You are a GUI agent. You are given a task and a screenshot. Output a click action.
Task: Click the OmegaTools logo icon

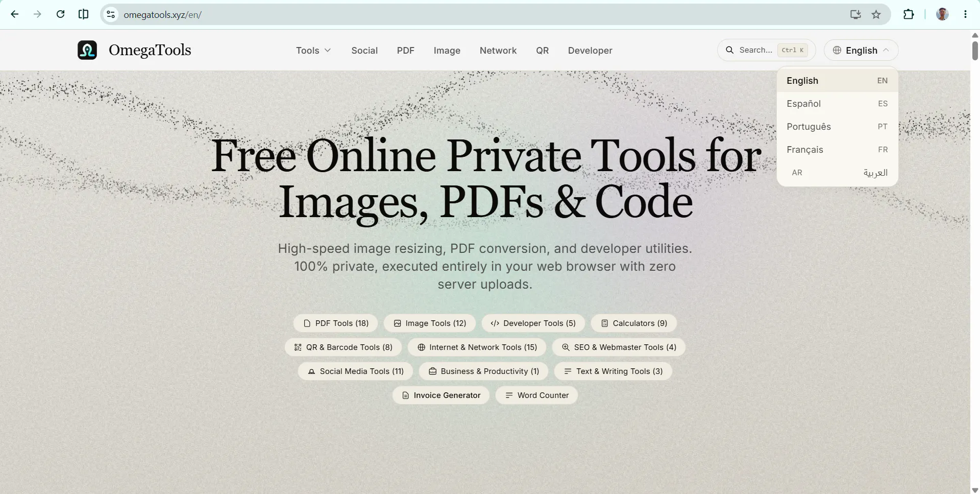(x=87, y=50)
